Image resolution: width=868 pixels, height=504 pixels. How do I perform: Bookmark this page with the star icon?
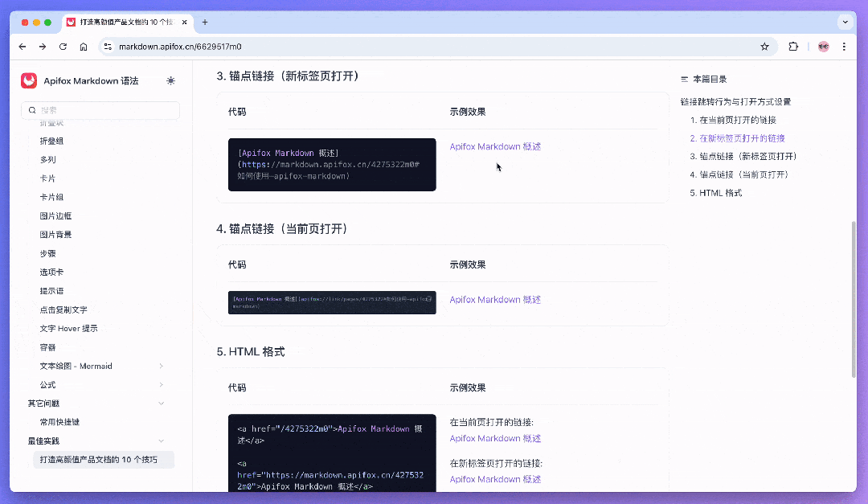(x=764, y=47)
